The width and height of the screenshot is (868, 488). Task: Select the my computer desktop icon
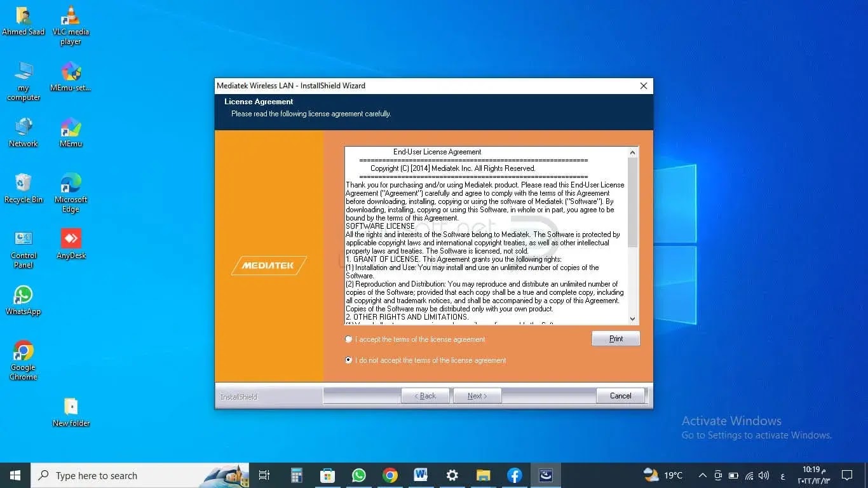coord(24,82)
